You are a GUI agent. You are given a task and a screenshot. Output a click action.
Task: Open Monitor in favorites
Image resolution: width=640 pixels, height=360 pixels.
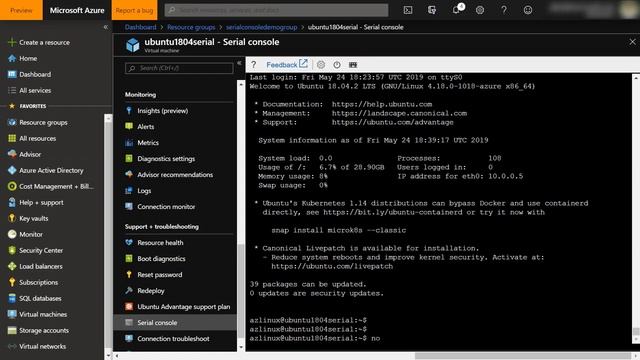coord(25,234)
